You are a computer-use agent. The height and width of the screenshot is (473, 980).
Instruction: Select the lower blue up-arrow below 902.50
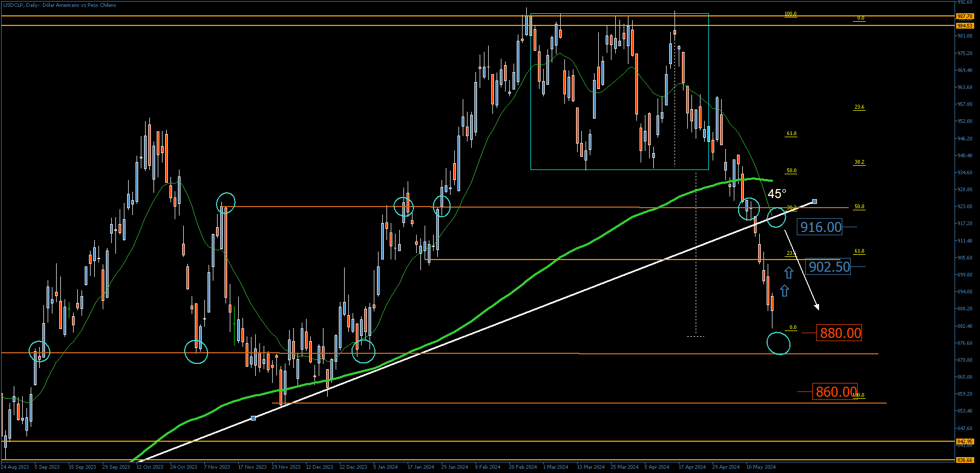[x=785, y=291]
